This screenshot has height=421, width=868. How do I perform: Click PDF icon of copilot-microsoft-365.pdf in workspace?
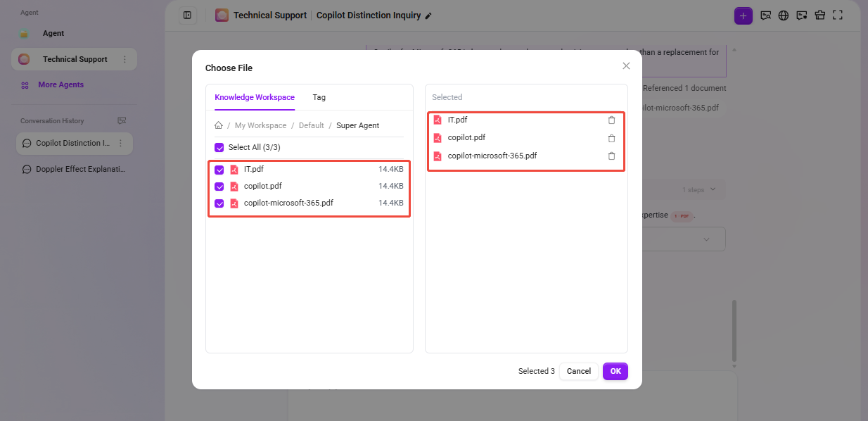click(234, 203)
